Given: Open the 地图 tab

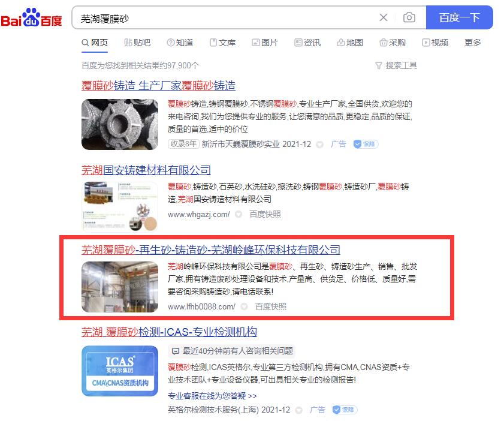Looking at the screenshot, I should point(350,43).
